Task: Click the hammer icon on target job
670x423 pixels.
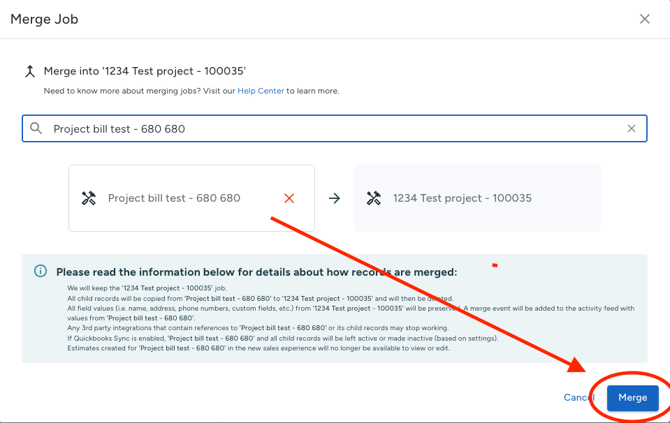Action: tap(374, 198)
